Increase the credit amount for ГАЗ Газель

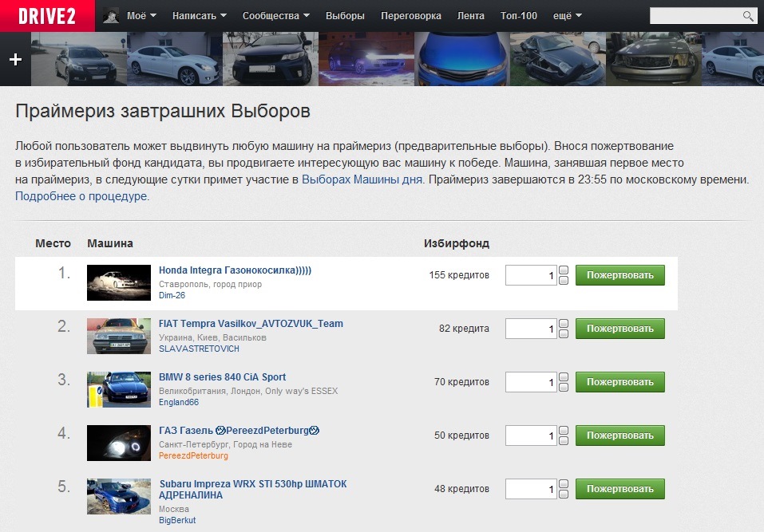coord(564,431)
